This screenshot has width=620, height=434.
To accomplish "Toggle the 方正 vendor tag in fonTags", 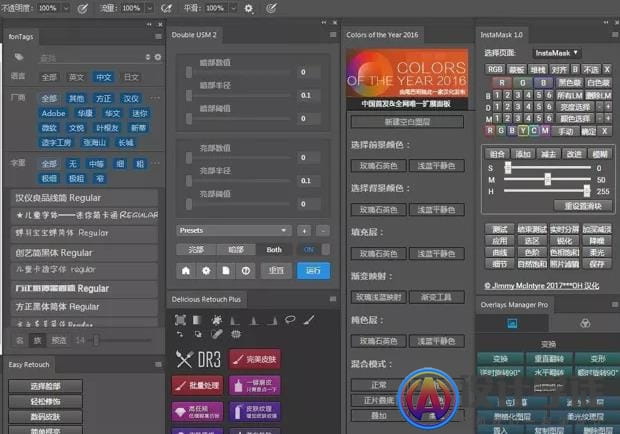I will 104,98.
